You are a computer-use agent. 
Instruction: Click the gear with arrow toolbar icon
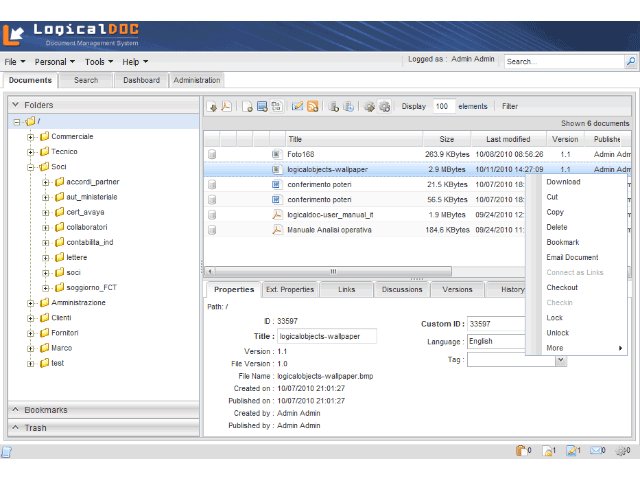click(369, 107)
